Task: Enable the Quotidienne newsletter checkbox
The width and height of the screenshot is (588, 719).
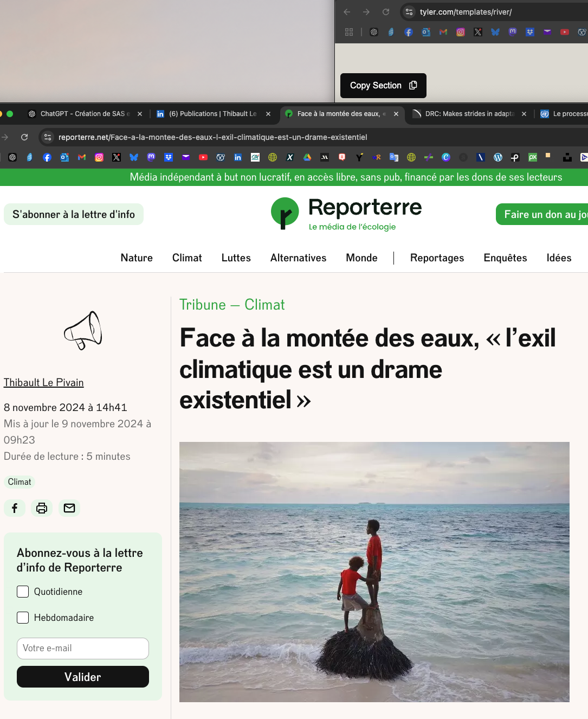Action: pyautogui.click(x=23, y=592)
